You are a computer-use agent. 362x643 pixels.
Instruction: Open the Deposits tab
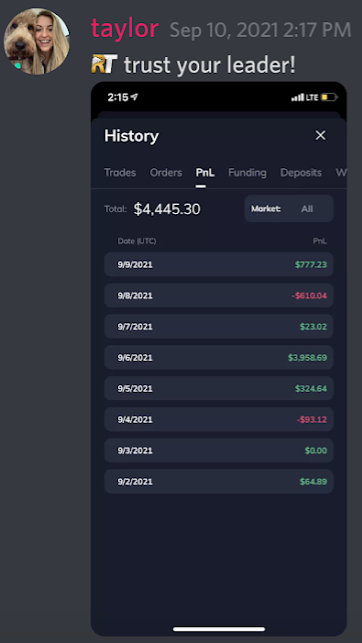point(301,173)
